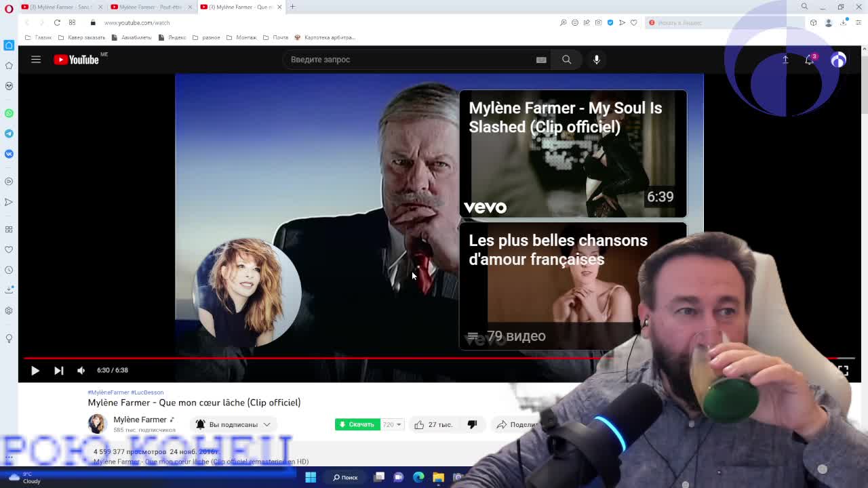Open the YouTube hamburger guide menu
Screen dimensions: 868x488
click(36, 60)
